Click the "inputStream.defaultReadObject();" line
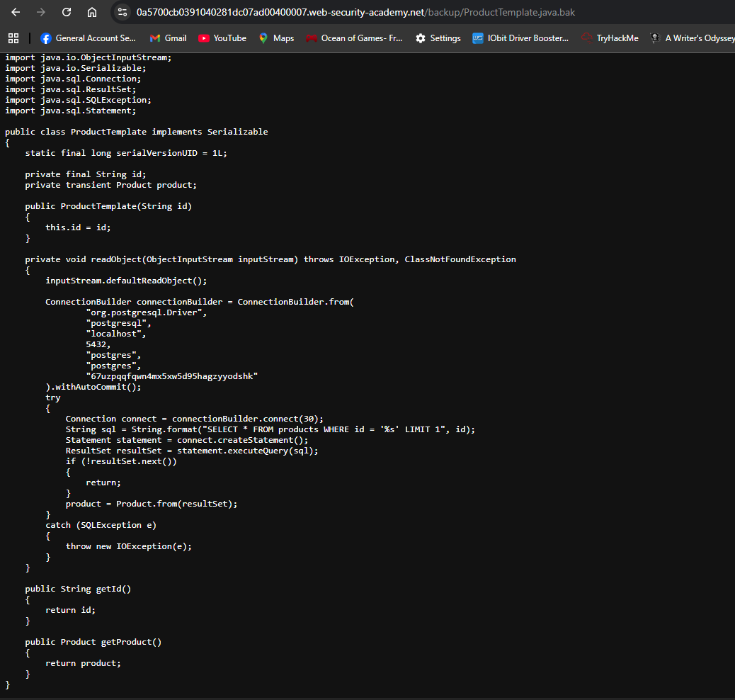 click(126, 281)
